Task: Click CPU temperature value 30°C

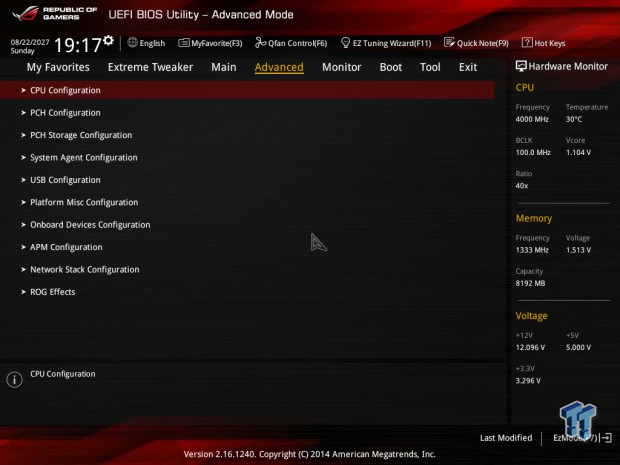Action: pos(574,119)
